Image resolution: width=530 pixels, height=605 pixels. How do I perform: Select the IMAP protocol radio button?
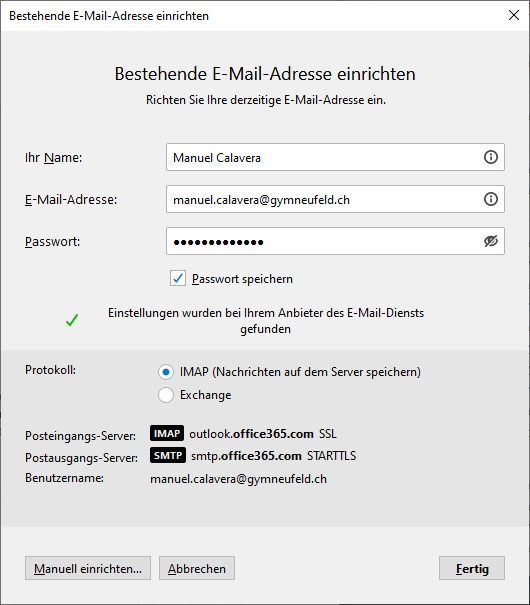(166, 372)
